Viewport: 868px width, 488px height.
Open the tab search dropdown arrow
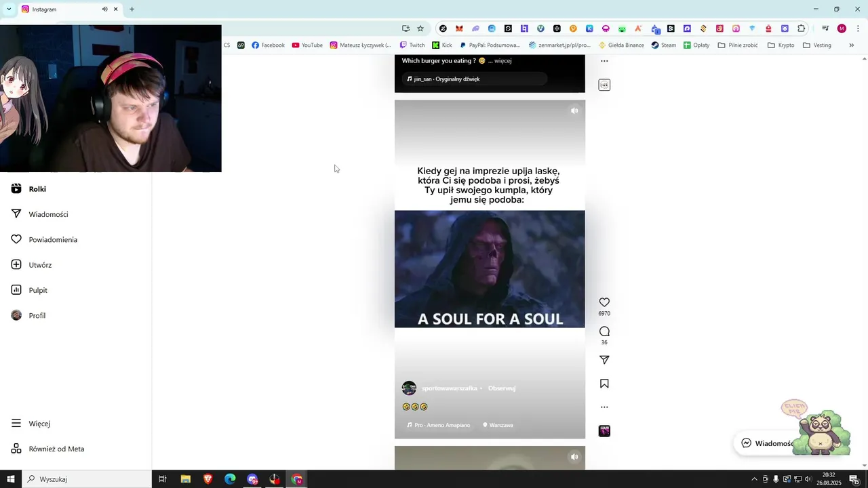click(9, 9)
